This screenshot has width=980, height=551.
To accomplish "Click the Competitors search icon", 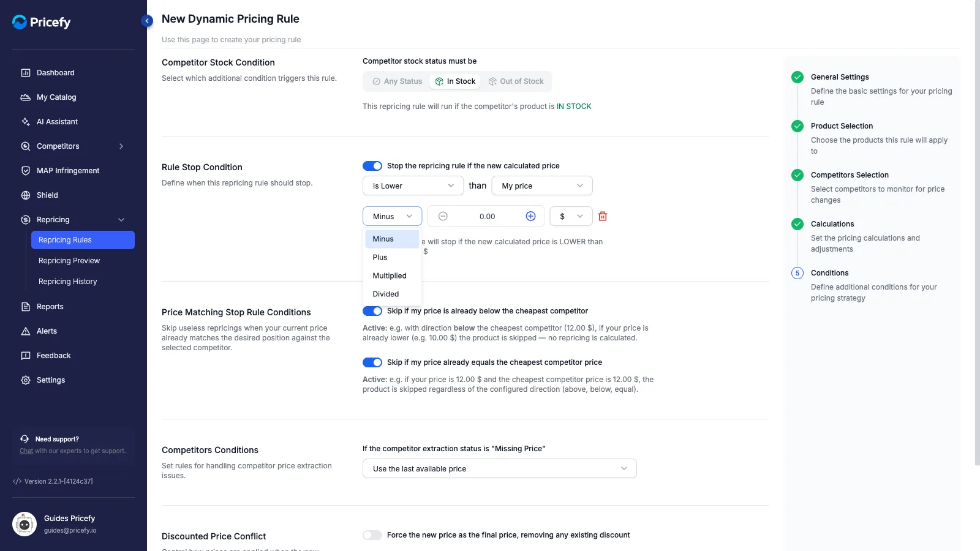I will [26, 146].
